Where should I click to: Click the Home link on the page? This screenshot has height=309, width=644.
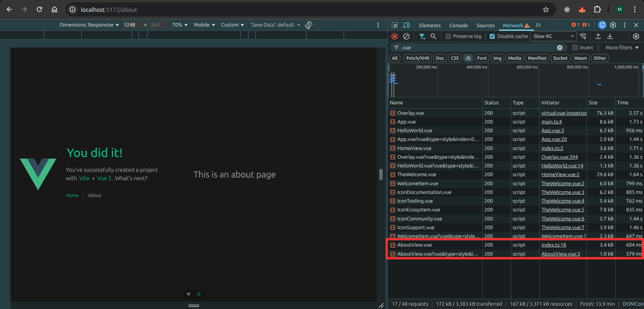click(72, 195)
